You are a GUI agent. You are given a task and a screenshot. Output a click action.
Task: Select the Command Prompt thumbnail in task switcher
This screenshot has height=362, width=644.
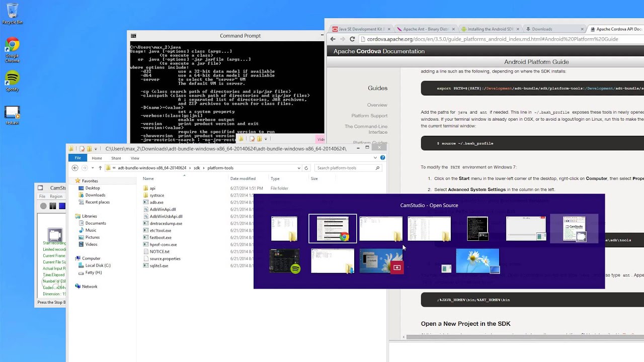(x=477, y=229)
